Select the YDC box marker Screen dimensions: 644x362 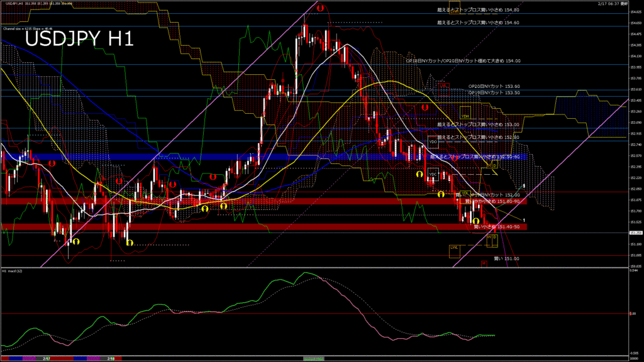[433, 173]
